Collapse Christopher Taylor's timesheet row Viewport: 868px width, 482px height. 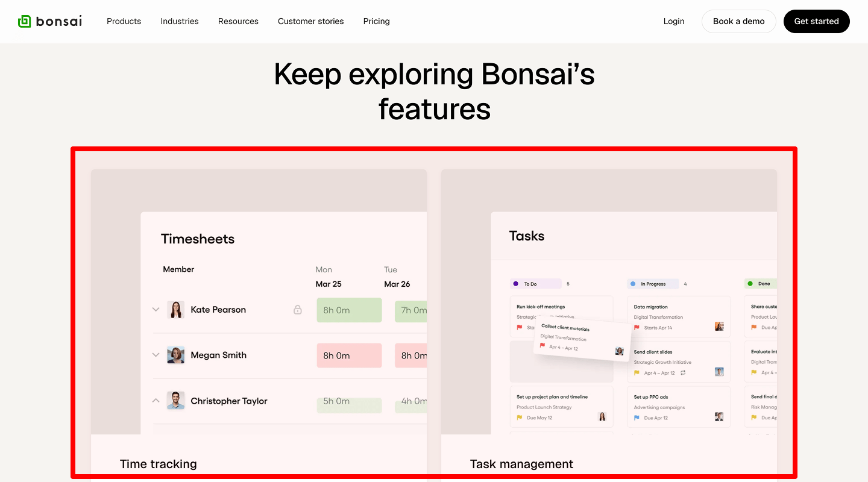click(156, 400)
